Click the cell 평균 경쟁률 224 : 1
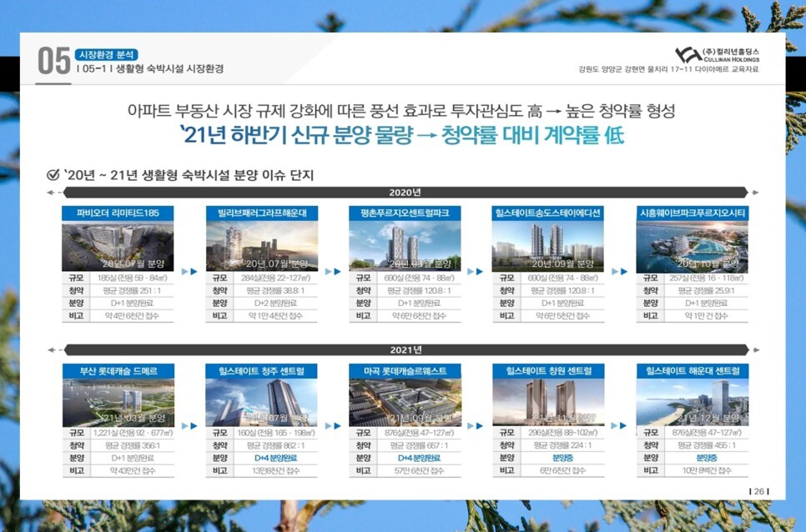 pyautogui.click(x=563, y=446)
